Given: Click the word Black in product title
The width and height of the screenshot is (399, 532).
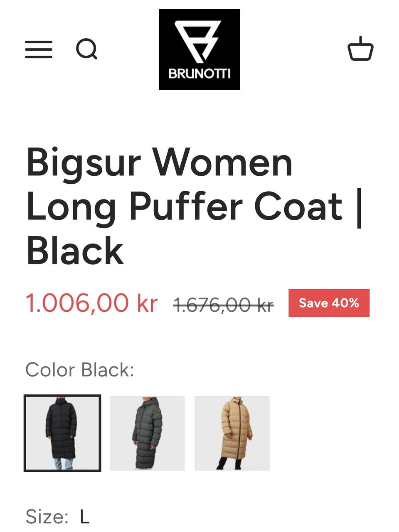Looking at the screenshot, I should 75,251.
